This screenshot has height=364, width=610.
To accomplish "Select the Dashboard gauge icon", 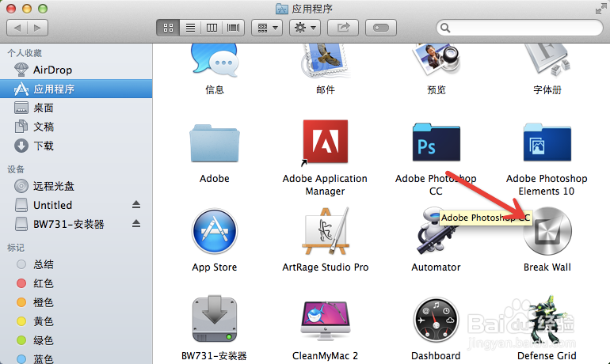I will pos(436,320).
